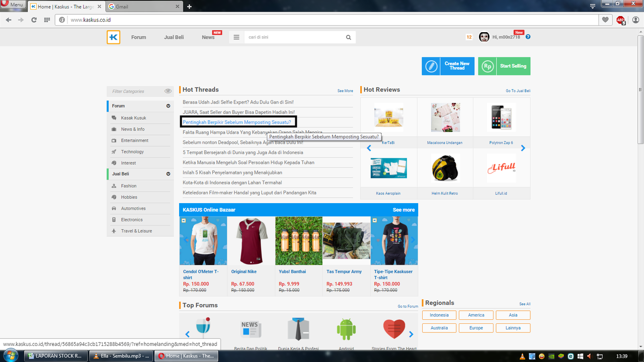Open thread 'Kota-Kota di Indonesia dengan Lahan Termahal'
This screenshot has height=362, width=644.
click(232, 183)
